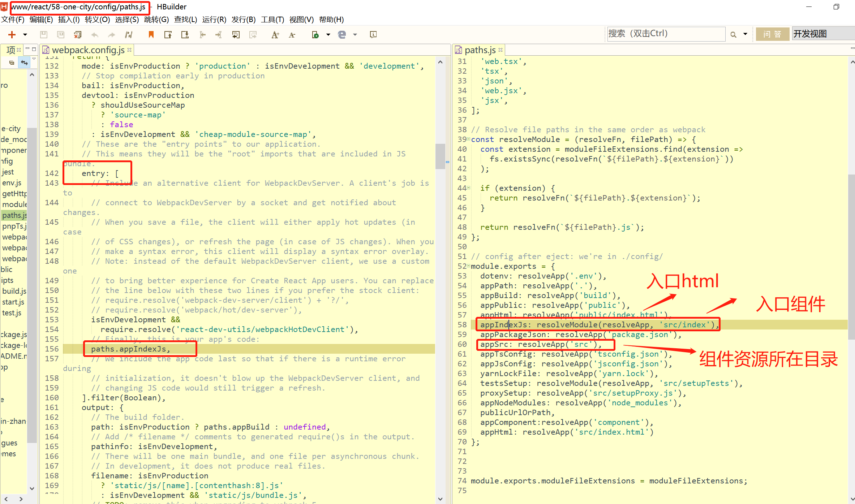Click Collapse All icon in project panel
Image resolution: width=855 pixels, height=504 pixels.
click(12, 63)
